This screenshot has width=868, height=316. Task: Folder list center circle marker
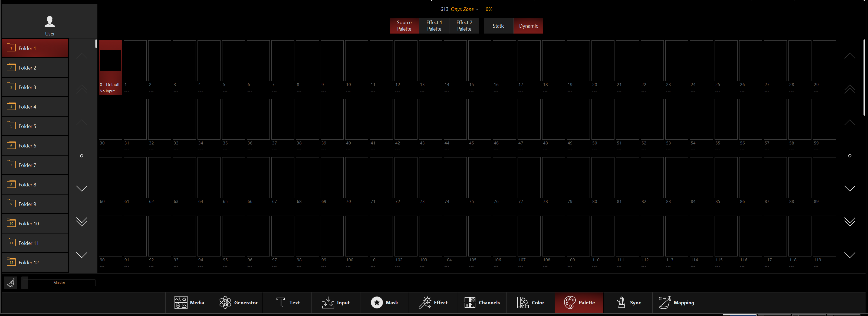81,156
